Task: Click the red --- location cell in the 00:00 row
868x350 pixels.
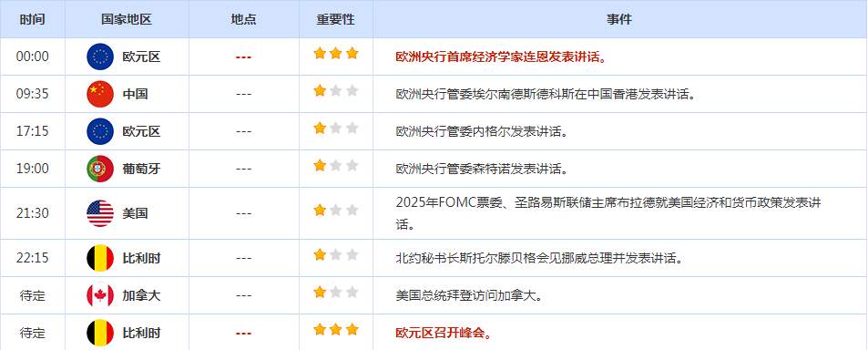Action: coord(243,57)
